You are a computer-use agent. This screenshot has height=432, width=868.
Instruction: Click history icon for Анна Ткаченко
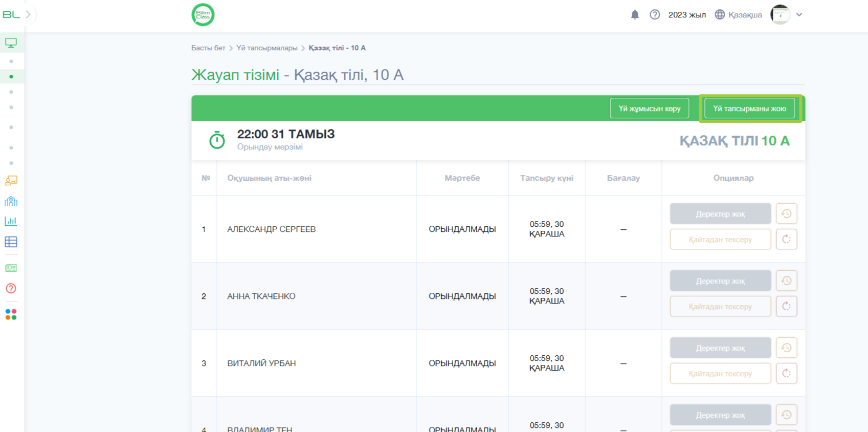tap(787, 281)
